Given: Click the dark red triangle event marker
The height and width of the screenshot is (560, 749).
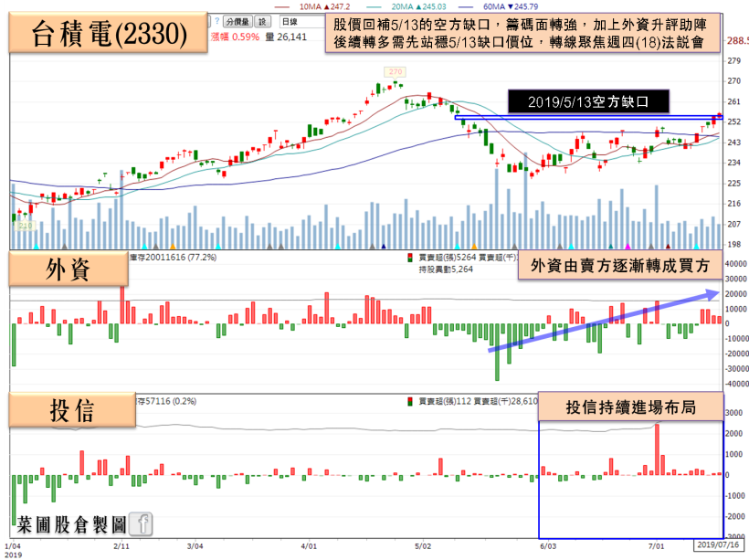Looking at the screenshot, I should [x=668, y=247].
